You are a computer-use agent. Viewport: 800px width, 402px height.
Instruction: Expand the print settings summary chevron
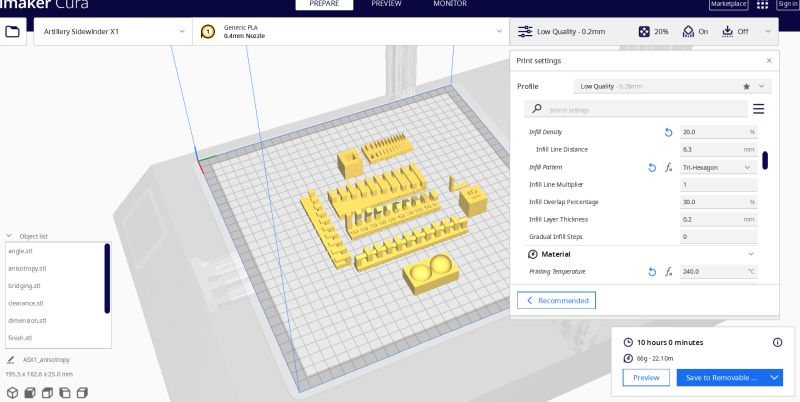768,32
